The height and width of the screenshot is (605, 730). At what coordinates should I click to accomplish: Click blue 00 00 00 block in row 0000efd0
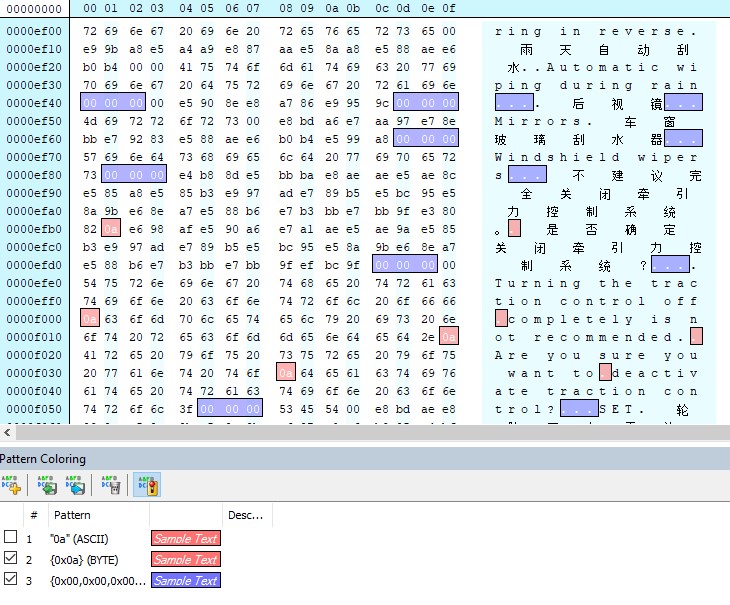pos(405,264)
